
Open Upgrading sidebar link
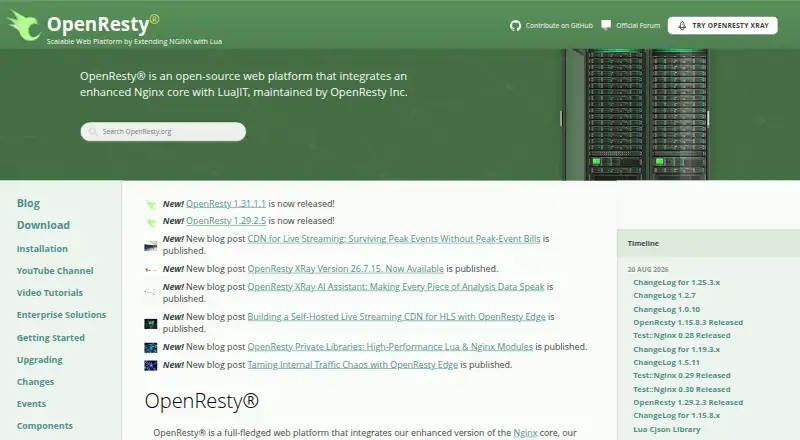39,360
